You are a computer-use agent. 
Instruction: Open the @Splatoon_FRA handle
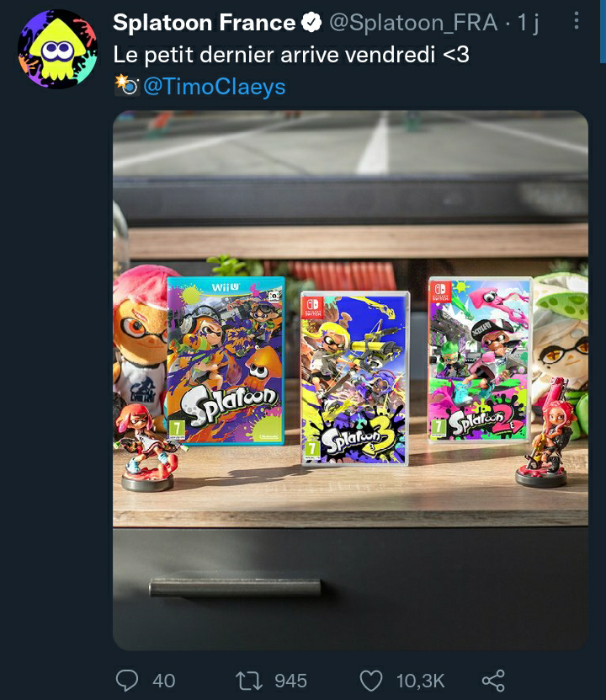click(413, 22)
